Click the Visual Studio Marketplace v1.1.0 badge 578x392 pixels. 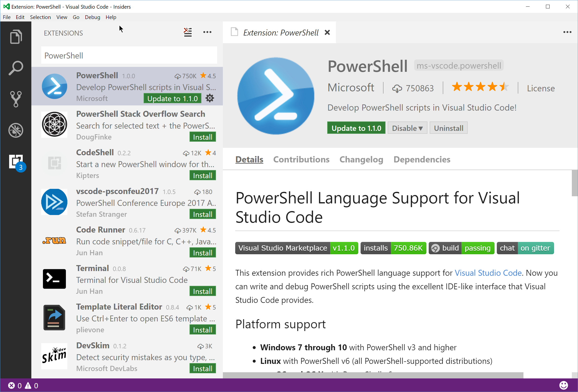pos(297,248)
